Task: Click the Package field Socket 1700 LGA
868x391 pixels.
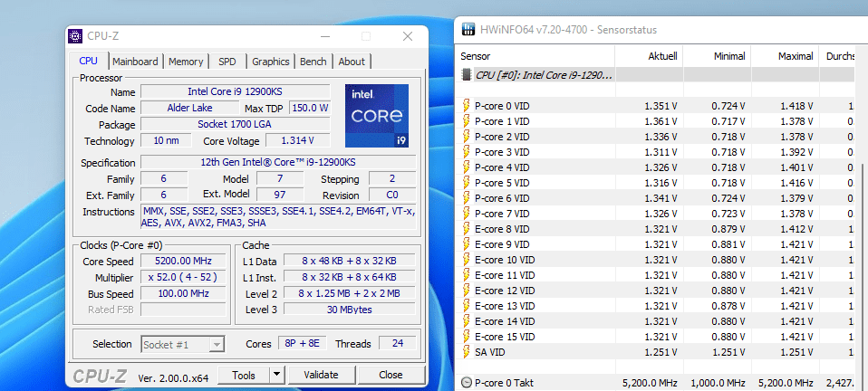Action: coord(236,124)
